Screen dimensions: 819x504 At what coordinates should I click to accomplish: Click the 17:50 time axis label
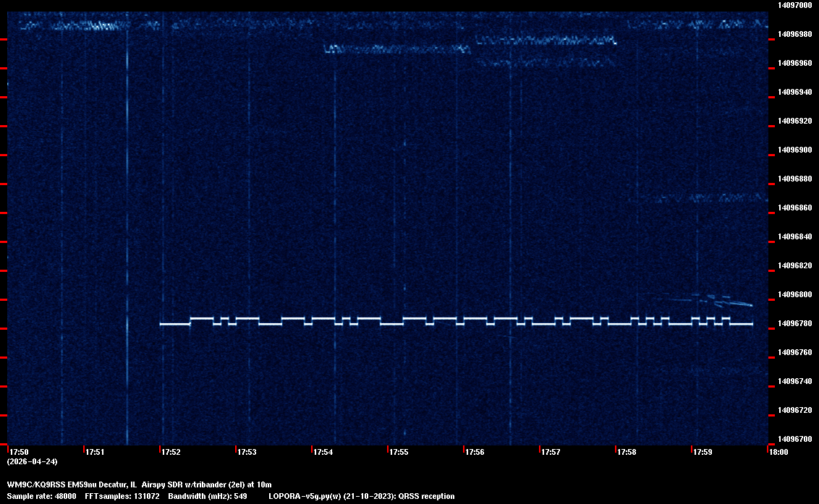tap(19, 452)
